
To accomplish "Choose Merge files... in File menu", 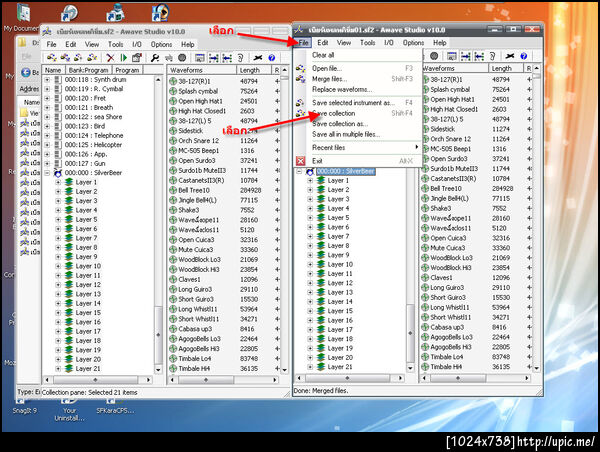I will click(329, 79).
